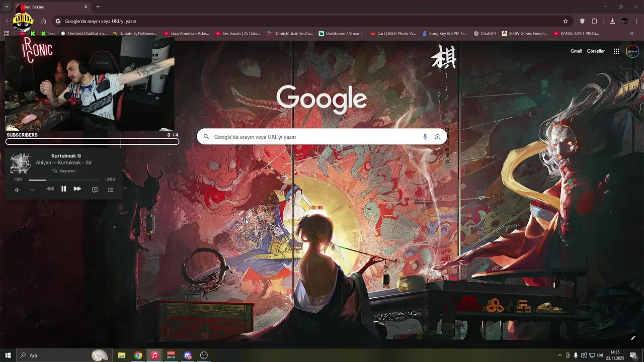The image size is (644, 362).
Task: Open Görseller link
Action: click(x=596, y=51)
